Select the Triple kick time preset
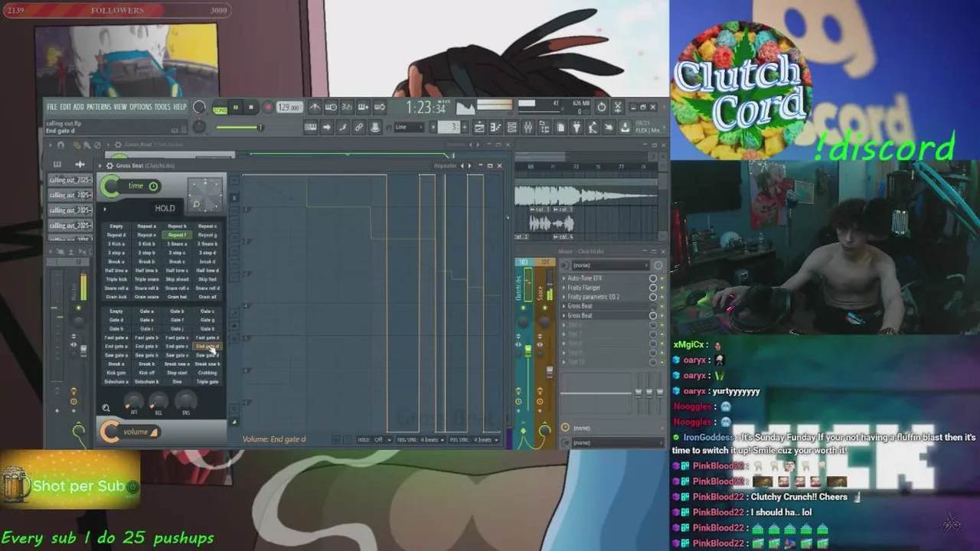The width and height of the screenshot is (980, 551). 116,279
